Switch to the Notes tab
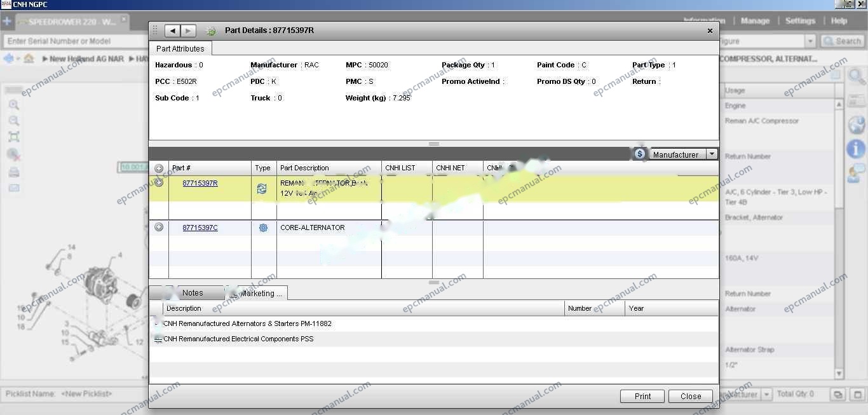 pyautogui.click(x=193, y=293)
